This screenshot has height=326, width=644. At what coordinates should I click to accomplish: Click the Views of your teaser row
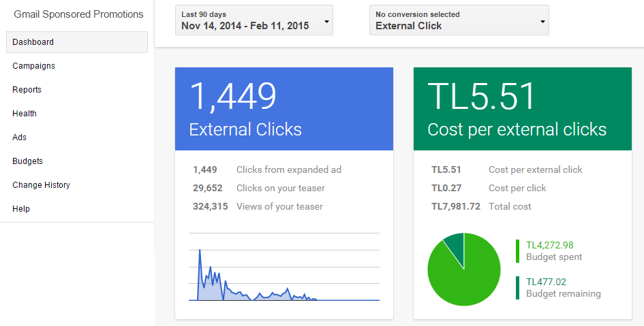[x=279, y=206]
